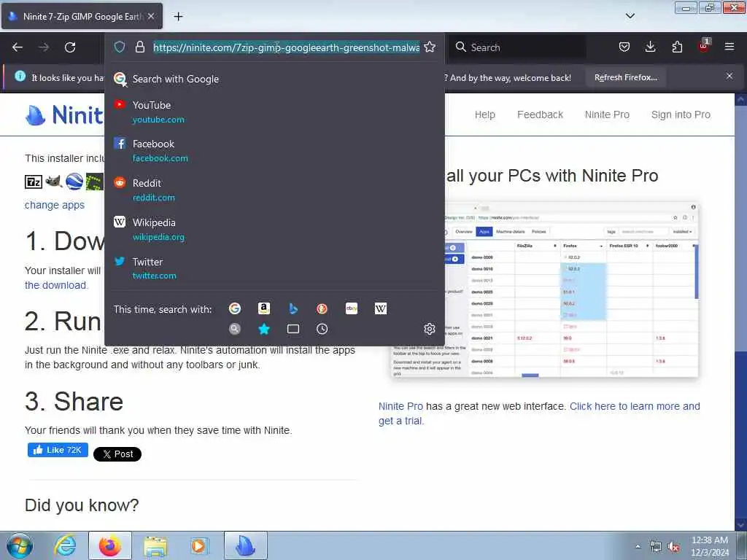The image size is (747, 560).
Task: Launch Internet Explorer from taskbar
Action: coord(65,545)
